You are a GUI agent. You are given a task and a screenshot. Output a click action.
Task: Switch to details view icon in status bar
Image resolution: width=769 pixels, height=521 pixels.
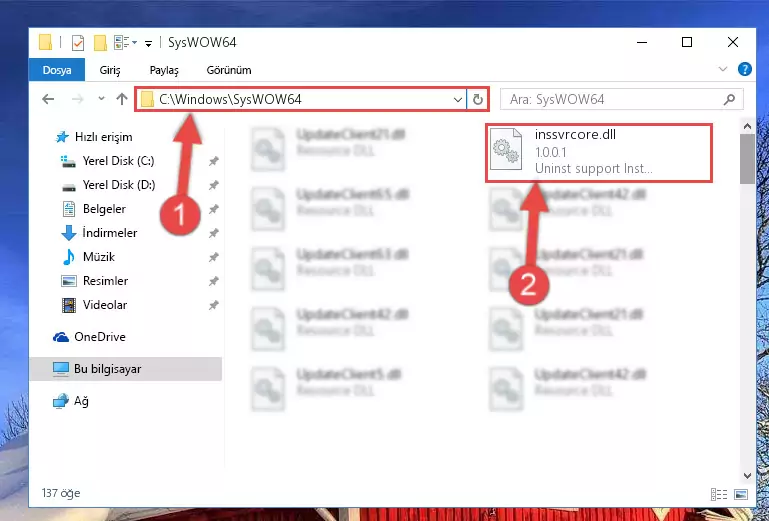[x=719, y=495]
